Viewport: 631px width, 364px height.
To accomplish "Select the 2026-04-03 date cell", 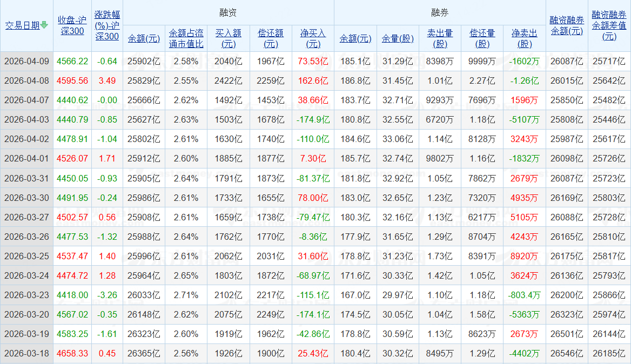I will [26, 120].
